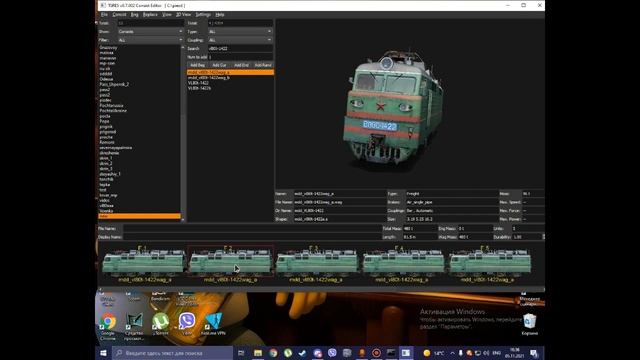
Task: Expand the Show dropdown
Action: tap(150, 31)
